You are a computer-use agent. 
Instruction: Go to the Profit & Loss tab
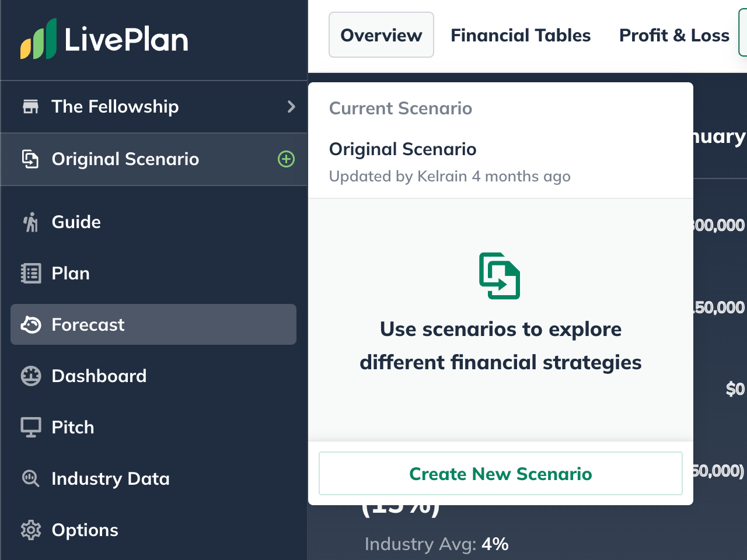674,35
